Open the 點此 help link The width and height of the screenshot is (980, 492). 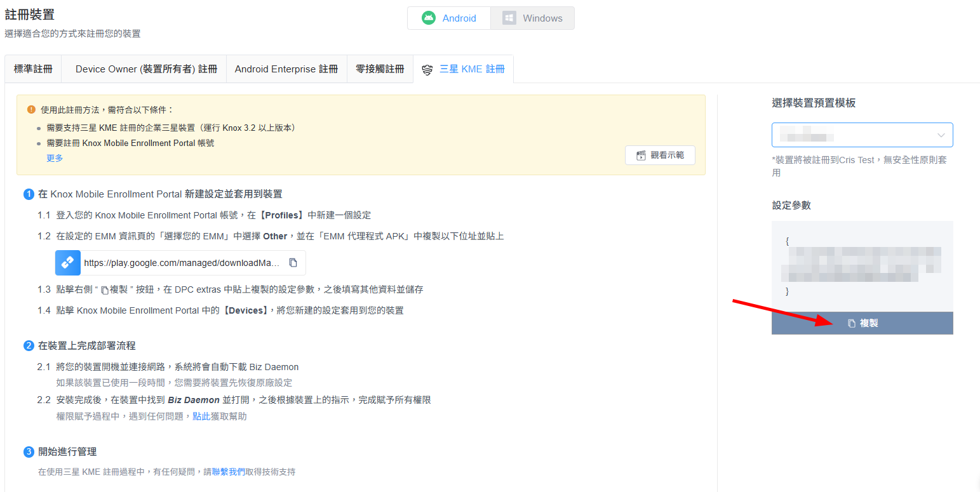[x=201, y=416]
